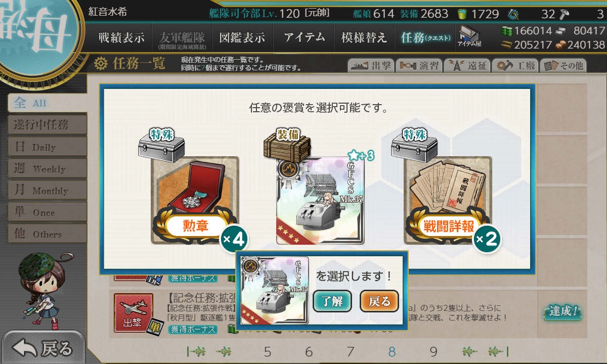Select the 勲章 medal reward
607x364 pixels.
(x=195, y=201)
